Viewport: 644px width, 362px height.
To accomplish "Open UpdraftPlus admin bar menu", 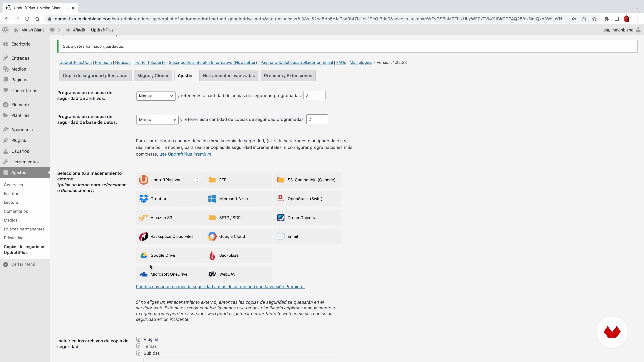I will (102, 30).
